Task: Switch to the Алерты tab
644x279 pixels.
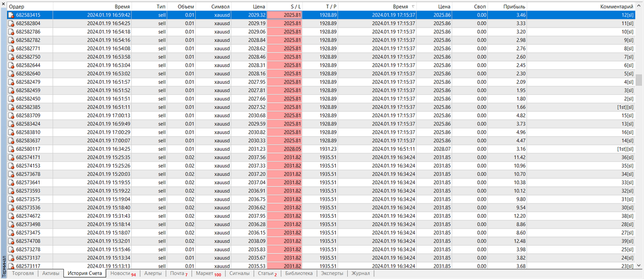Action: coord(153,274)
